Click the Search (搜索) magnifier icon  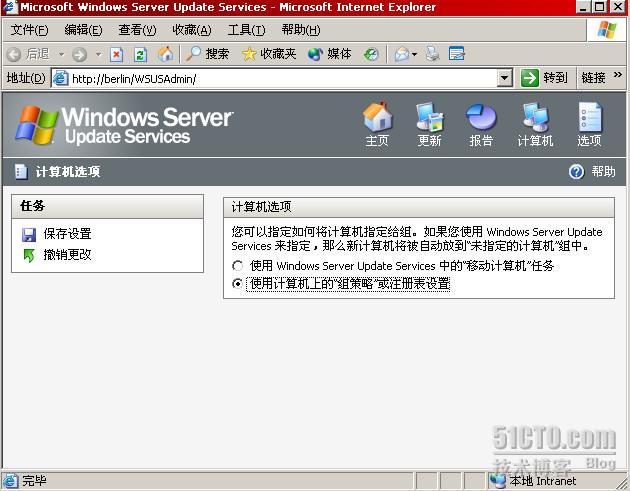click(x=193, y=54)
